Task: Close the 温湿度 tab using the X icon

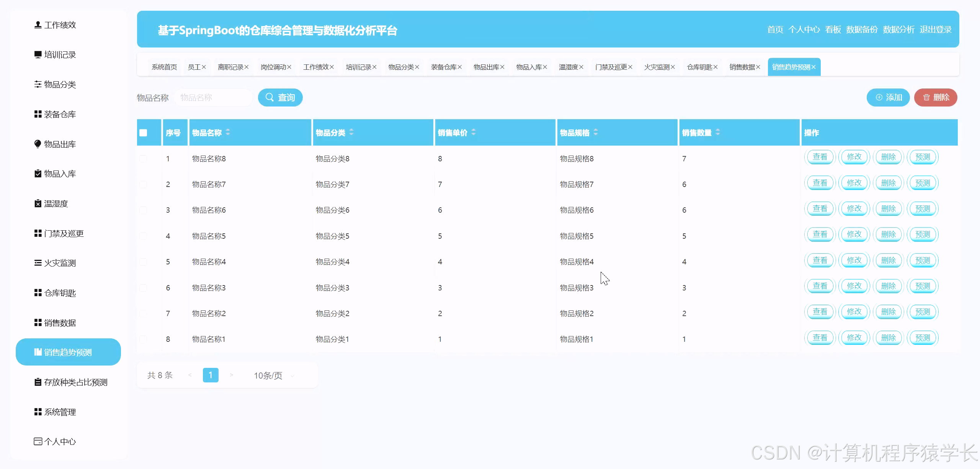Action: (x=581, y=67)
